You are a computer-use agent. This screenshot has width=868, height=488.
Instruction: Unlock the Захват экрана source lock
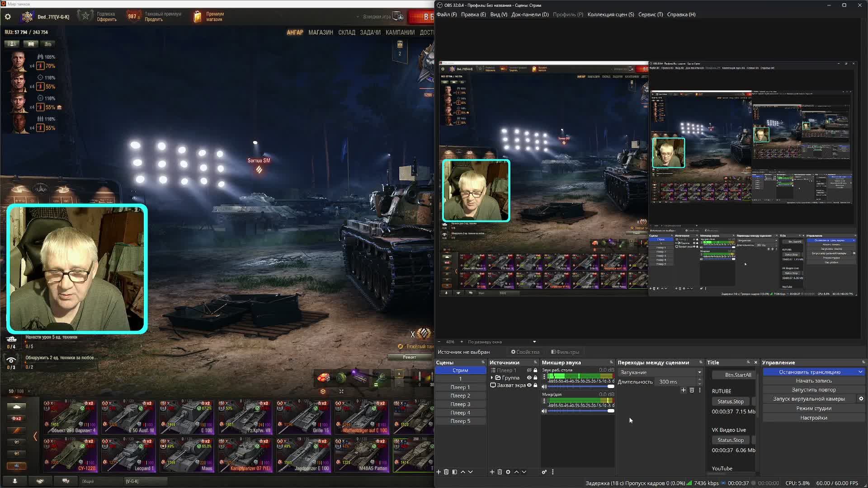(x=535, y=385)
